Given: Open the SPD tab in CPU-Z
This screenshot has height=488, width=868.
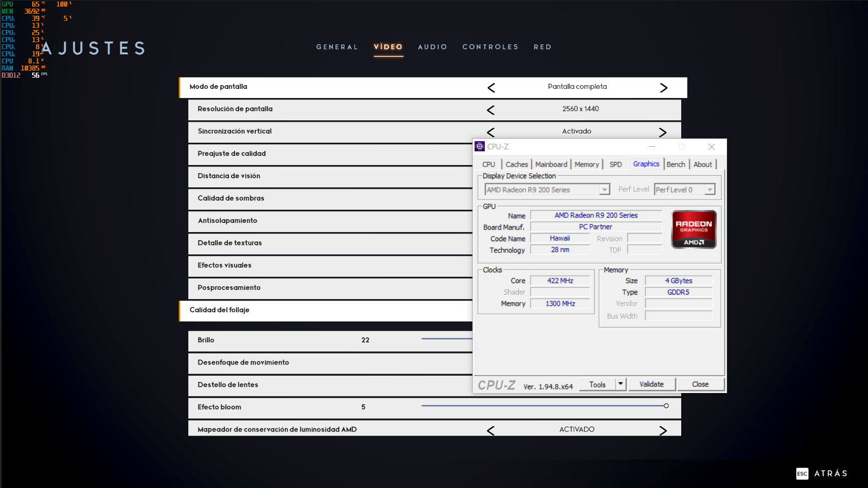Looking at the screenshot, I should 616,165.
